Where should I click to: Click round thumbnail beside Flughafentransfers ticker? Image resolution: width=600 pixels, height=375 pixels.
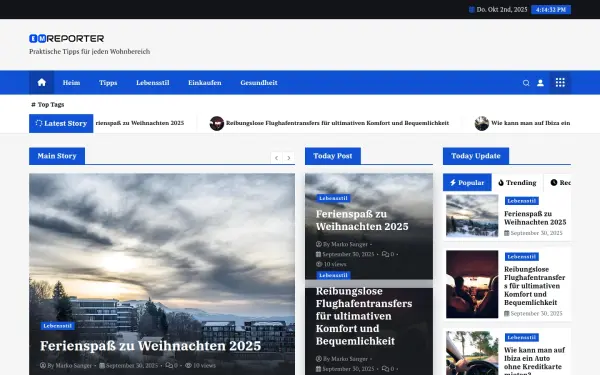point(217,123)
